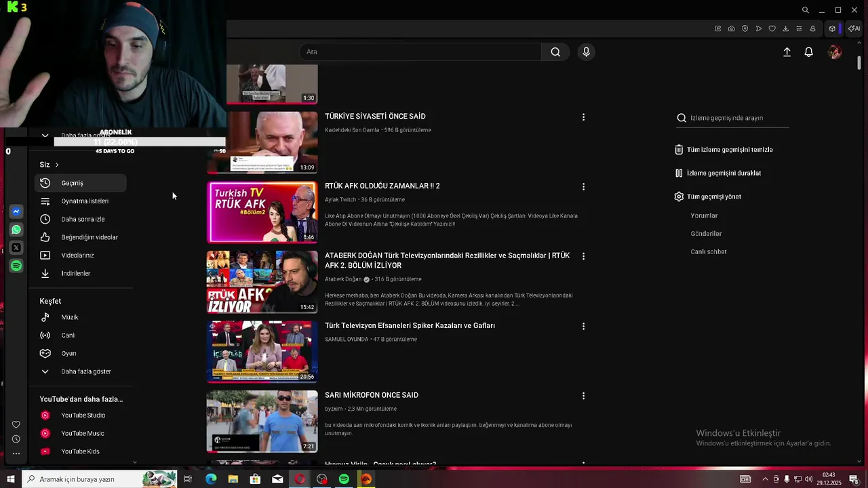Open options for TÜRKİYE SİYASETİ ÖNCE SAİD
Viewport: 868px width, 488px height.
pyautogui.click(x=583, y=117)
